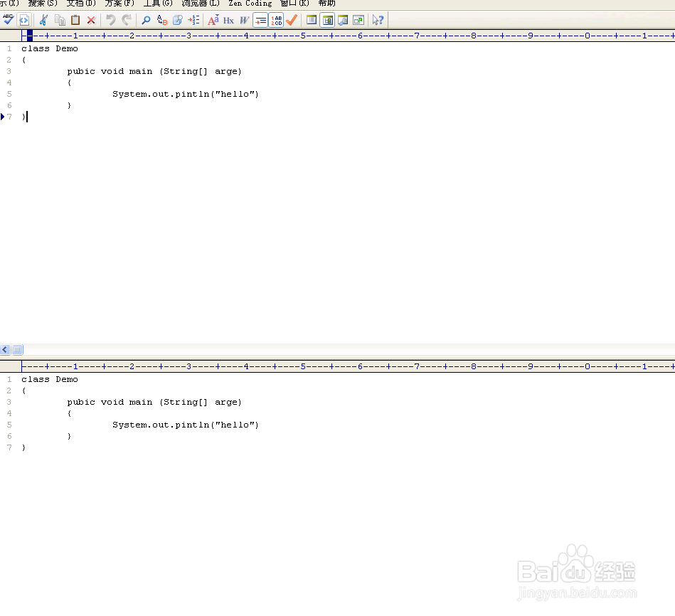Viewport: 675px width, 616px height.
Task: Click the Redo arrow icon
Action: pos(127,20)
